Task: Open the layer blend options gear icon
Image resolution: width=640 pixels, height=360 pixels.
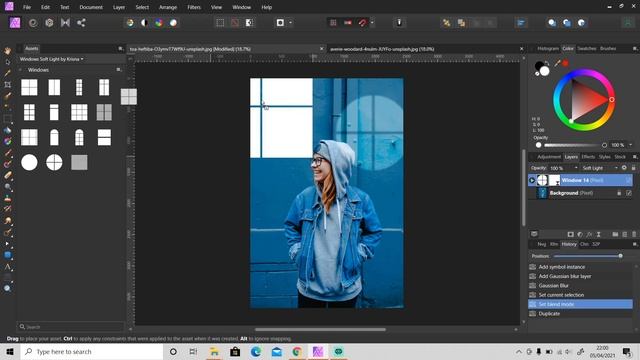Action: tap(624, 168)
